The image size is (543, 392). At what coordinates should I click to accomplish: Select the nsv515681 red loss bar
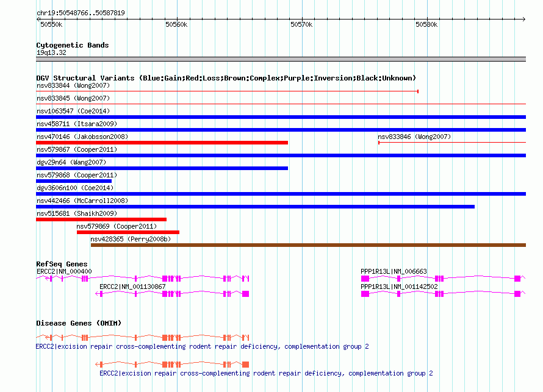101,219
